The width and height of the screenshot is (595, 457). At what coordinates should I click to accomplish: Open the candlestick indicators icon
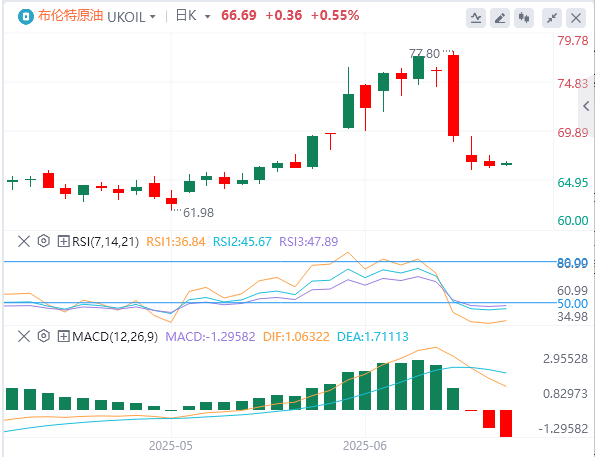524,18
